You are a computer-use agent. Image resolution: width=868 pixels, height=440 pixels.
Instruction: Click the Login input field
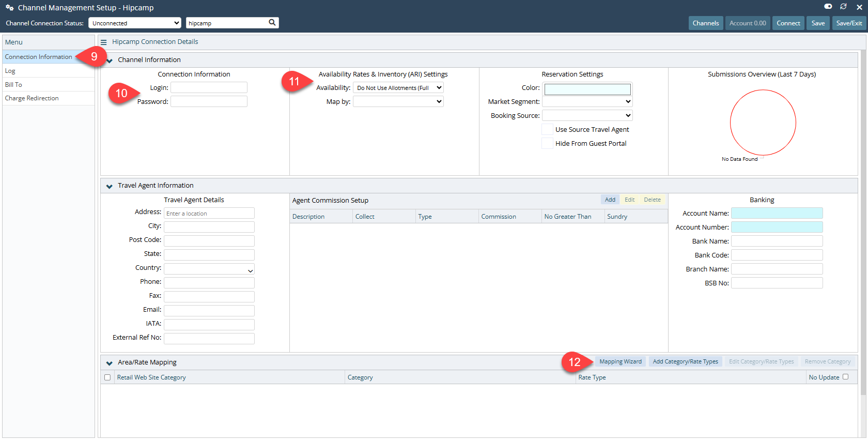click(x=209, y=87)
